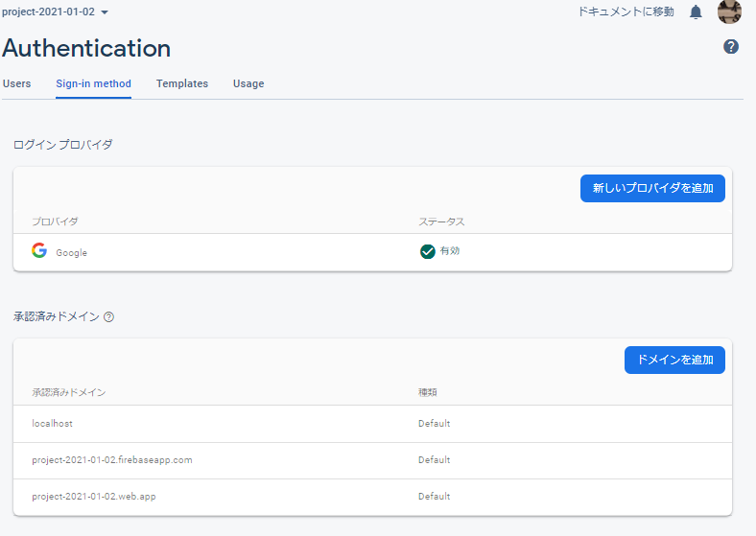
Task: Switch to the Templates tab
Action: (182, 83)
